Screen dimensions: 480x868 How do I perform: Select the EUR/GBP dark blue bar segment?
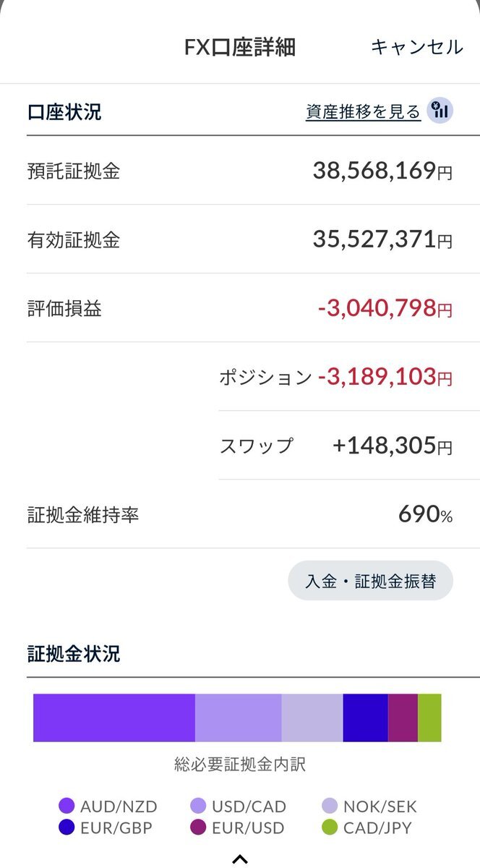tap(366, 718)
